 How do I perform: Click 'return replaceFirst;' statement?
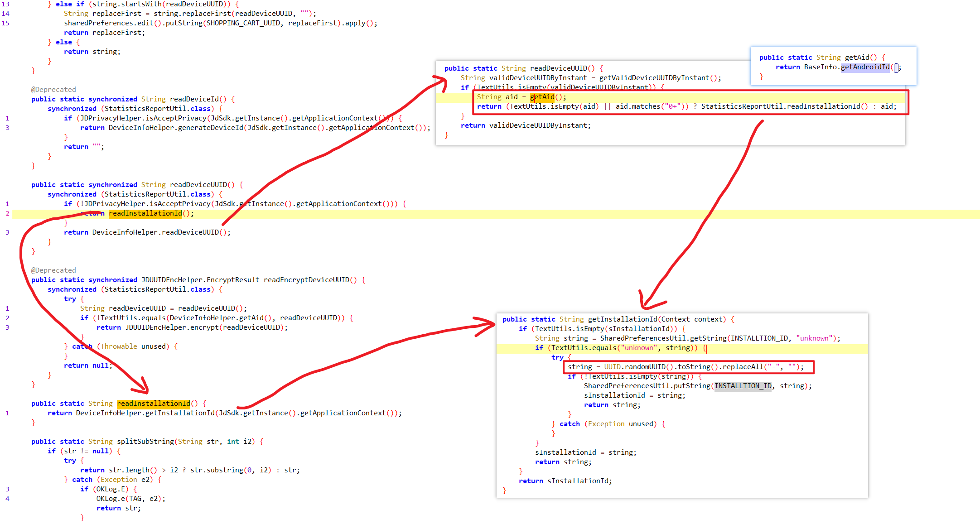[x=104, y=33]
